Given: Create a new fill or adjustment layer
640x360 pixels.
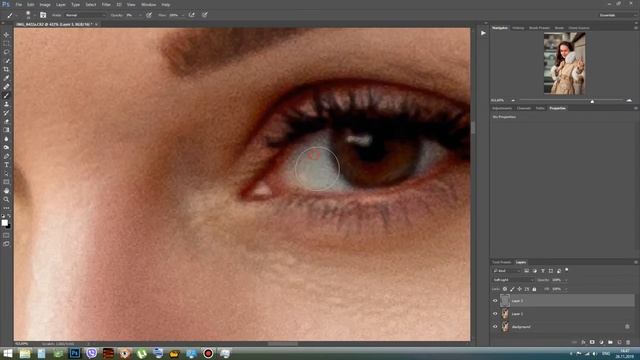Looking at the screenshot, I should (601, 342).
